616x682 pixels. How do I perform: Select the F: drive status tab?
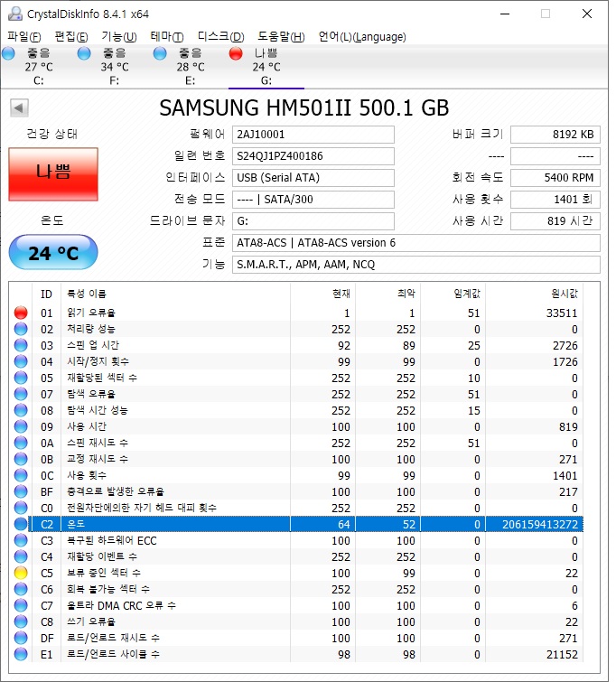pyautogui.click(x=115, y=67)
